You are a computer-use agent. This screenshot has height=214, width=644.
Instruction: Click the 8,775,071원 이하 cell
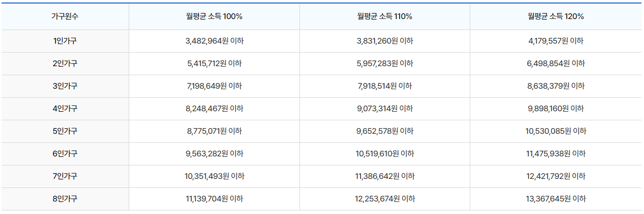[x=214, y=131]
